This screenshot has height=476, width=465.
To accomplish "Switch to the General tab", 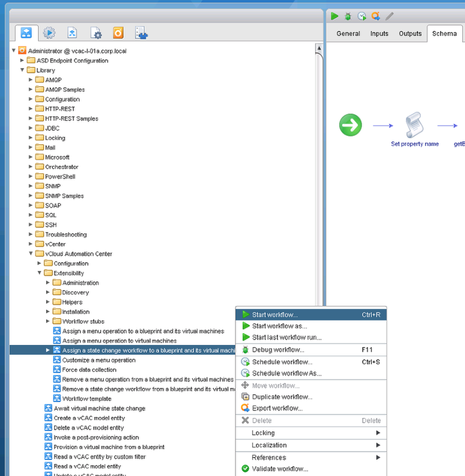I will point(348,34).
